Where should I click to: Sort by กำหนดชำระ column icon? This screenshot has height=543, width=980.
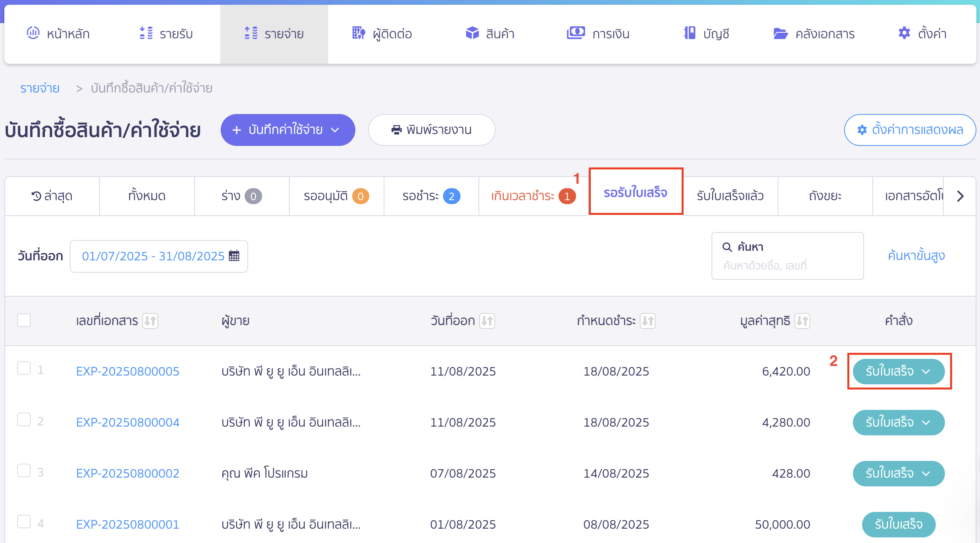[x=648, y=321]
